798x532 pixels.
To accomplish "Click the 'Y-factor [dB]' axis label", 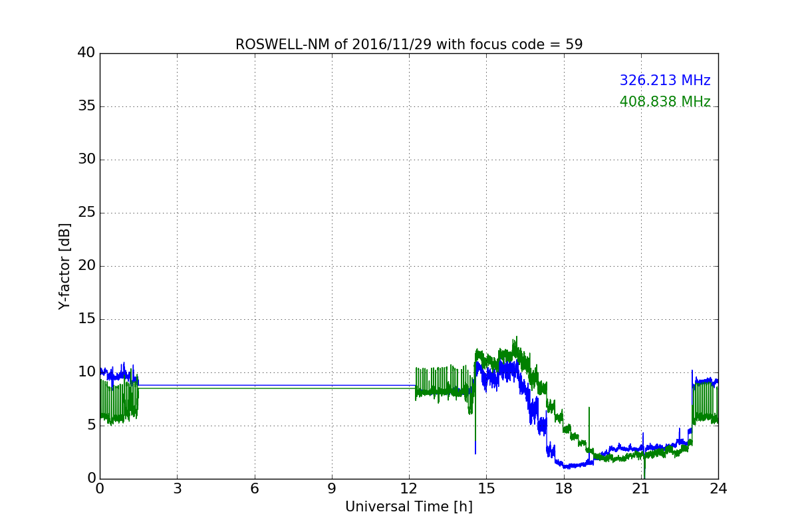I will [x=65, y=266].
